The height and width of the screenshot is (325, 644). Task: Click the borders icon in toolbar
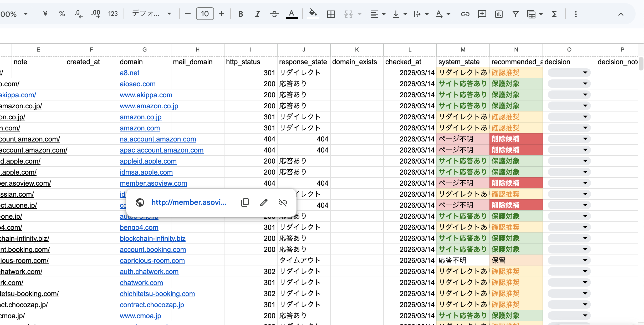[x=331, y=14]
